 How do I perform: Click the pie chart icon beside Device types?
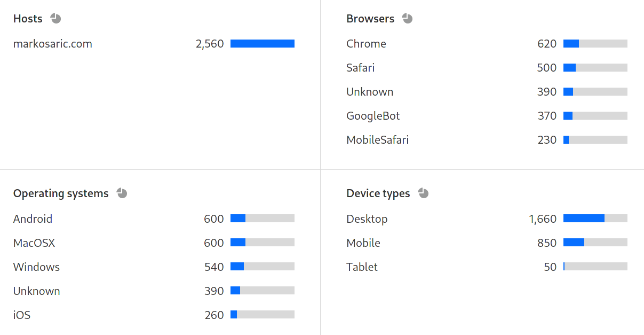[423, 193]
